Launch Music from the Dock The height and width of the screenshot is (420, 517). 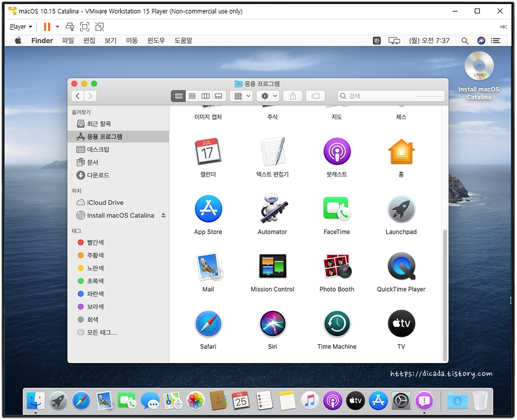309,401
